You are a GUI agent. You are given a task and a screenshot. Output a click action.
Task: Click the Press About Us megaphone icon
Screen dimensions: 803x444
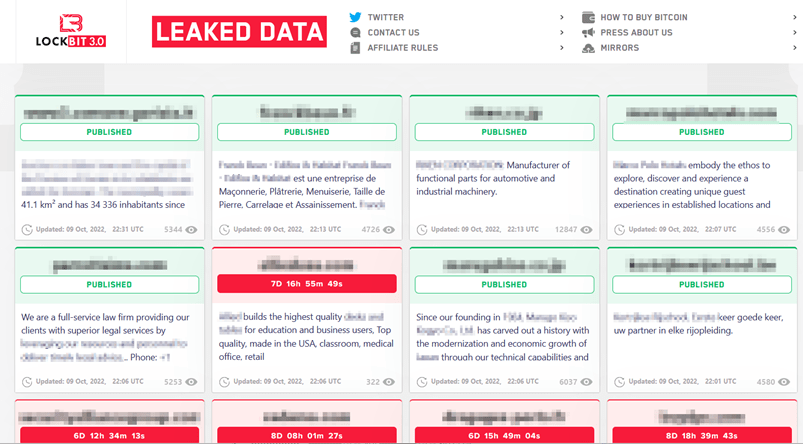point(588,33)
